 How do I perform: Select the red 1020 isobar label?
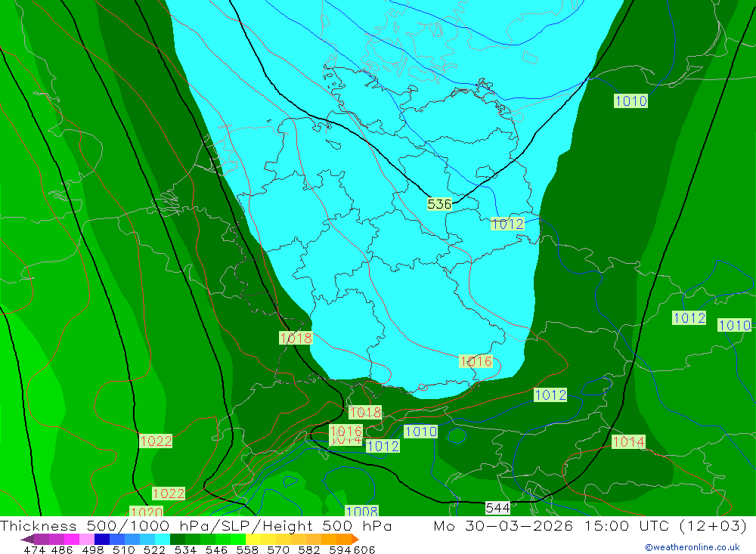[147, 512]
